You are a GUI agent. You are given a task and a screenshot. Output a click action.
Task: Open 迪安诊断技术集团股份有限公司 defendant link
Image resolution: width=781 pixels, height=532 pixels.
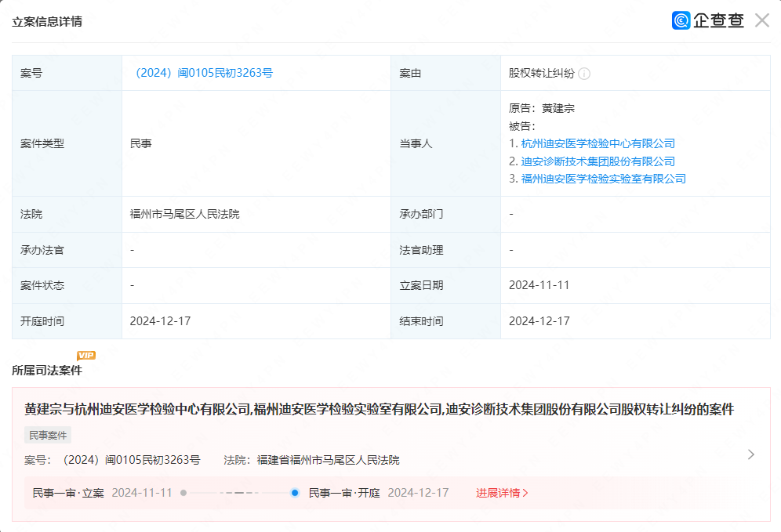click(598, 161)
